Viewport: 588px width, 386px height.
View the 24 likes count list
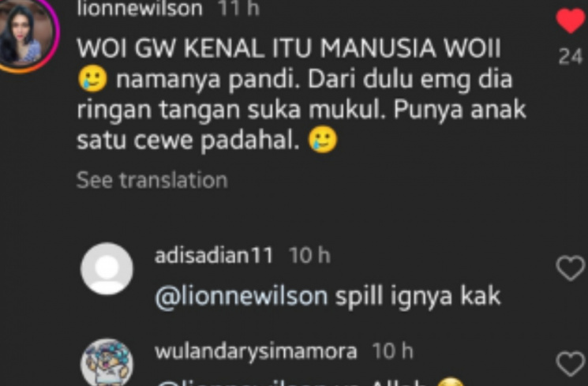[571, 57]
